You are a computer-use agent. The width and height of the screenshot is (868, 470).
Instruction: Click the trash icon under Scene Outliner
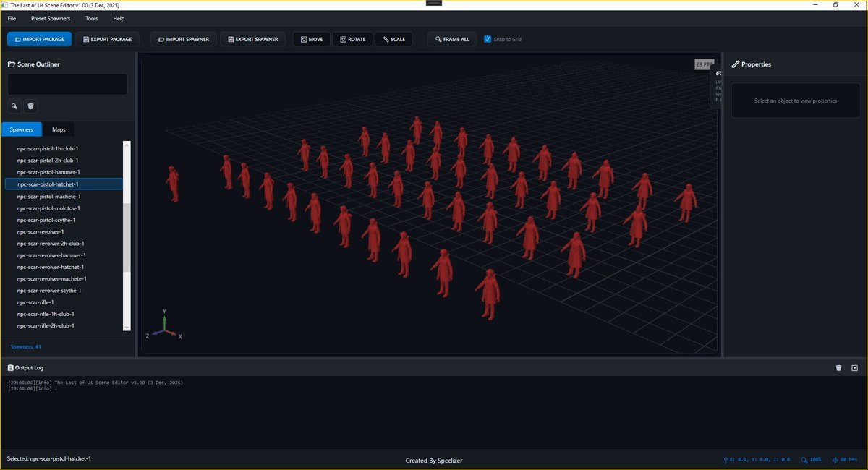[x=31, y=106]
